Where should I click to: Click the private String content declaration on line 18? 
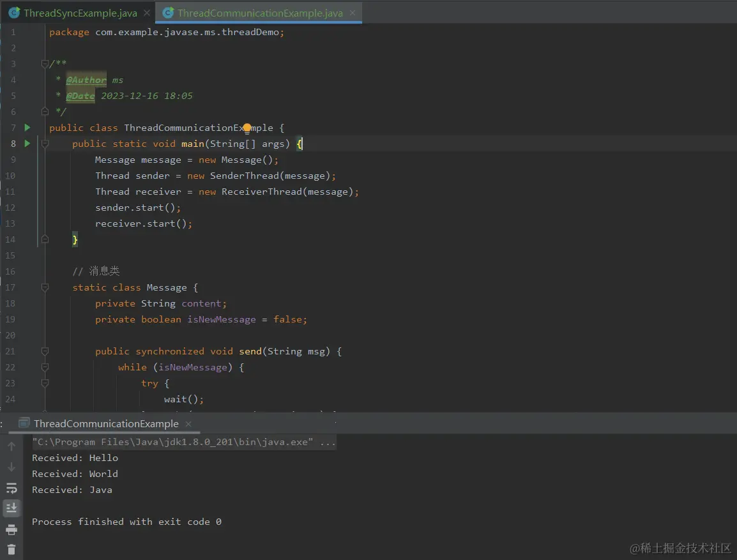coord(161,303)
